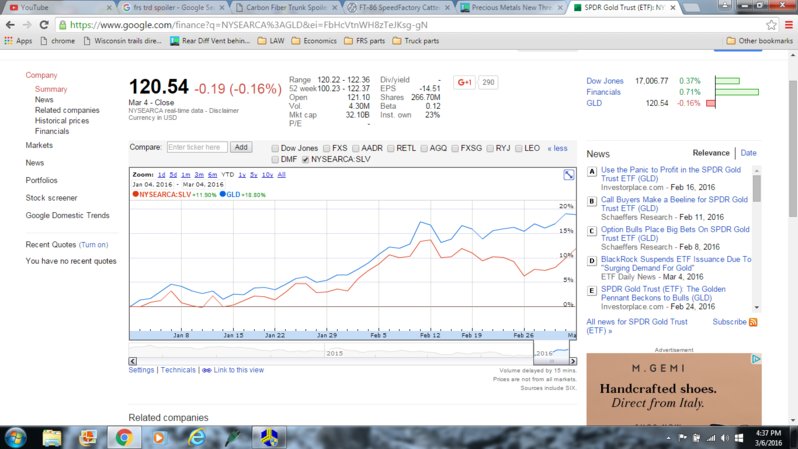The image size is (798, 449).
Task: Check the LEO compare checkbox
Action: tap(518, 148)
